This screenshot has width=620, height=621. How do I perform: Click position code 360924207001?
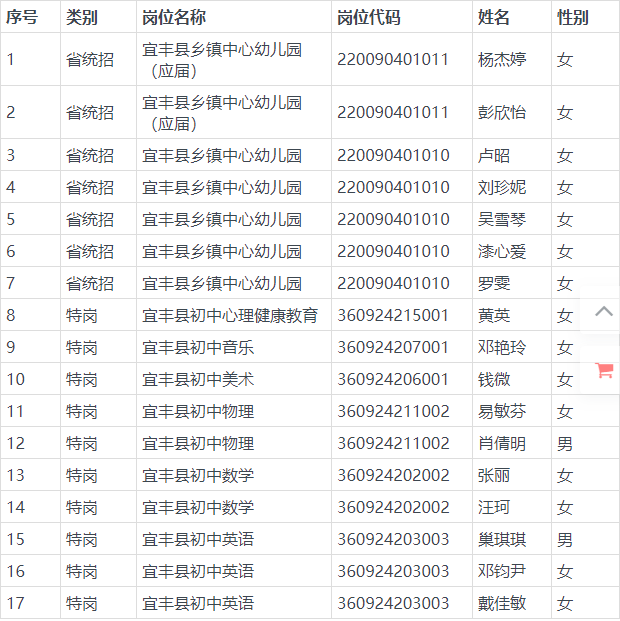[x=393, y=348]
